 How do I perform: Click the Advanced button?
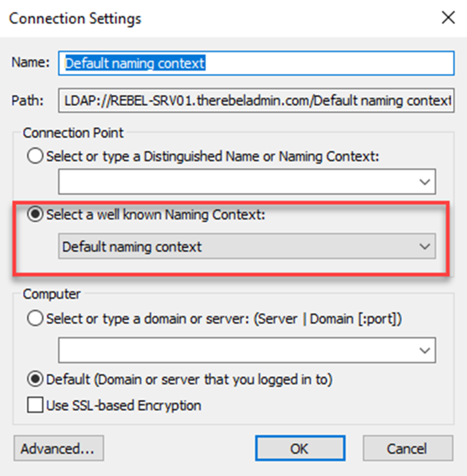tap(59, 448)
